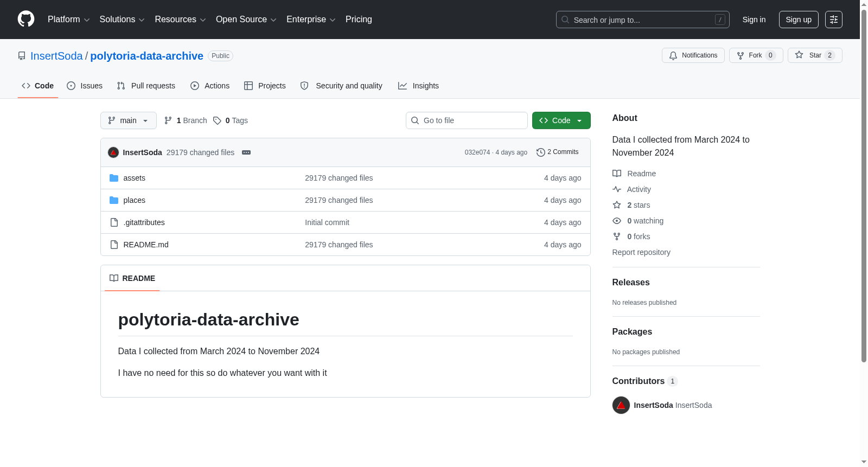Click the book icon on README tab
This screenshot has width=868, height=467.
[x=114, y=278]
